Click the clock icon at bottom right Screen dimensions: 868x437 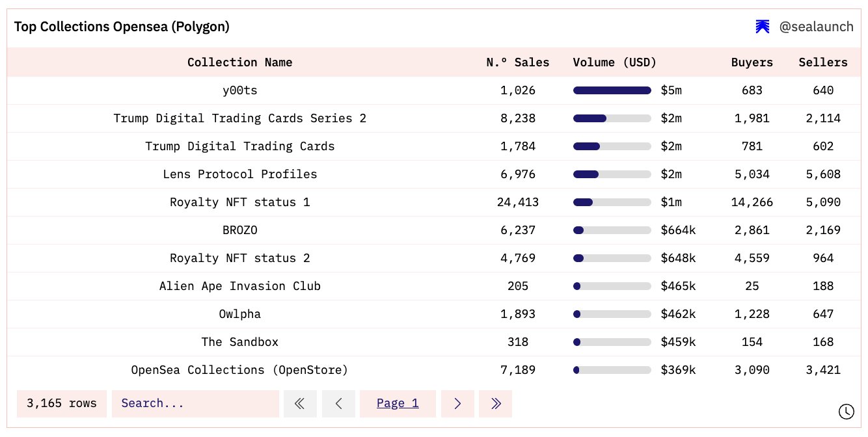(846, 411)
